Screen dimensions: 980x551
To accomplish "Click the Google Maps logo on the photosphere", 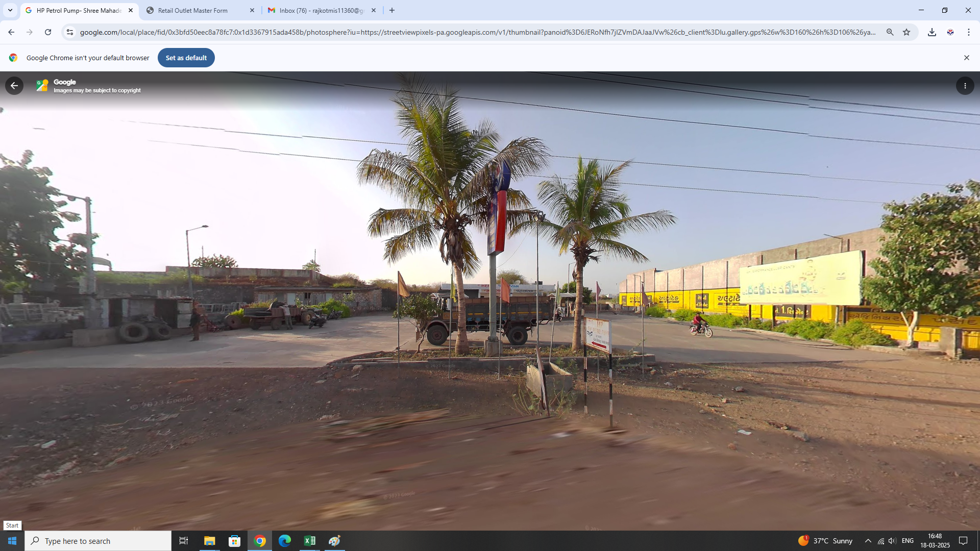I will point(42,85).
